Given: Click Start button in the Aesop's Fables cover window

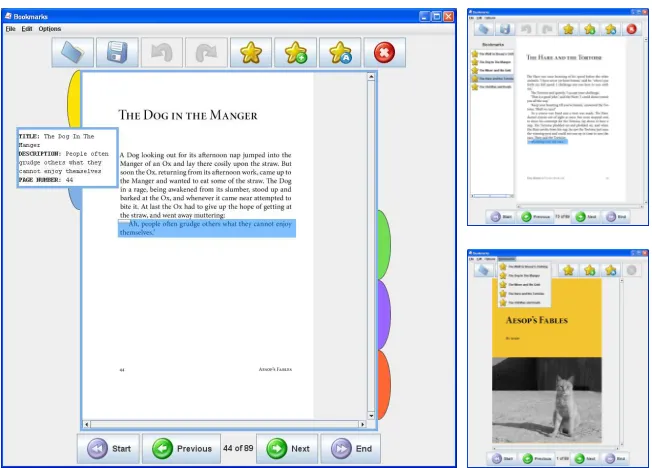Looking at the screenshot, I should [x=502, y=458].
